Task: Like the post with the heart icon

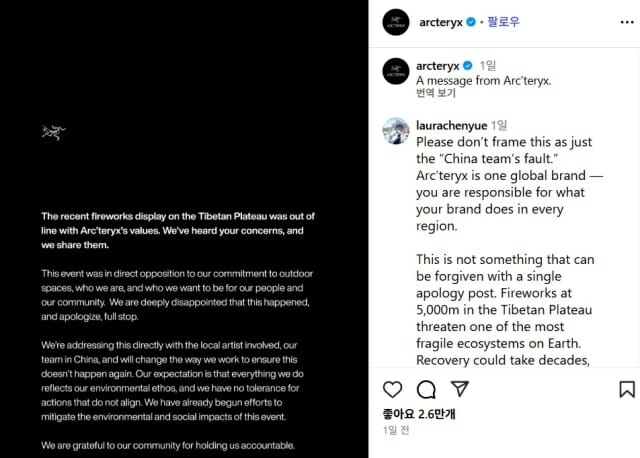Action: [392, 389]
